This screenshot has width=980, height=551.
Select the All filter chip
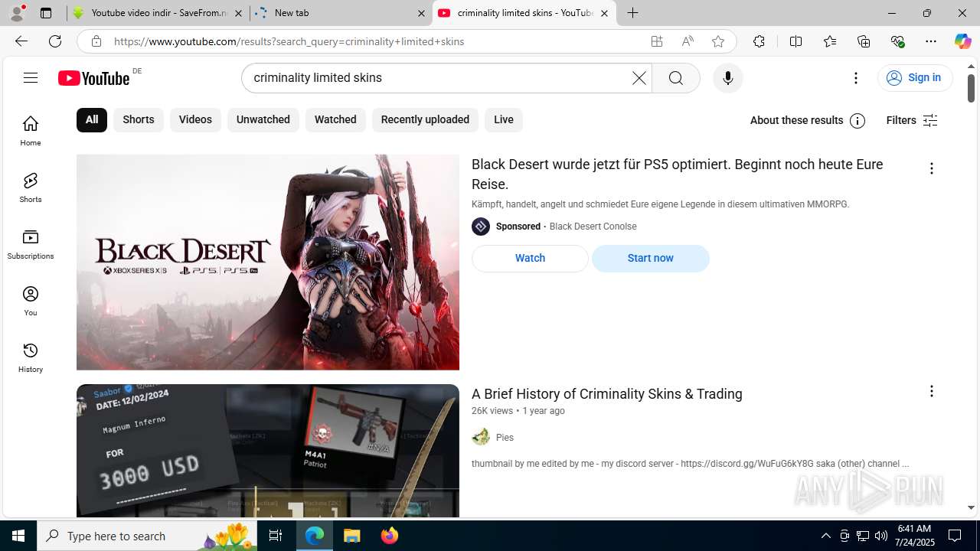pyautogui.click(x=92, y=120)
